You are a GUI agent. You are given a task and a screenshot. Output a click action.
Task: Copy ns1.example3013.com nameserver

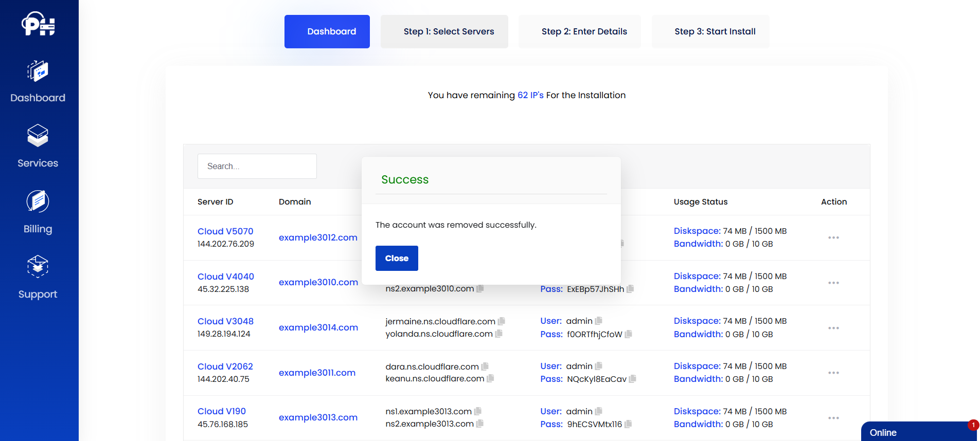click(x=478, y=411)
